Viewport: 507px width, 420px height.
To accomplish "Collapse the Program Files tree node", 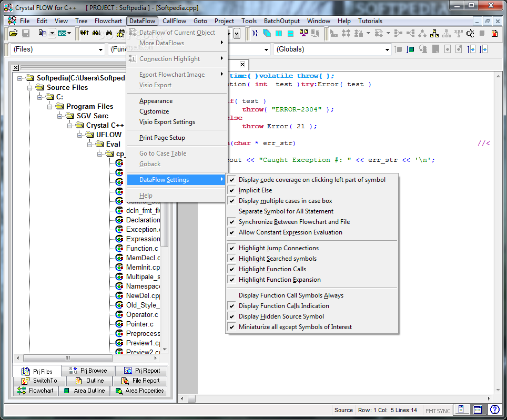I will point(49,107).
